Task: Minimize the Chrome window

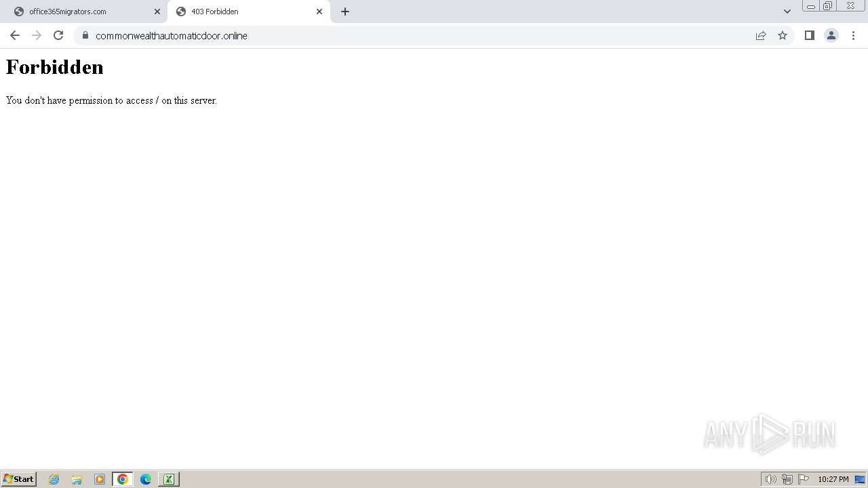Action: (x=811, y=6)
